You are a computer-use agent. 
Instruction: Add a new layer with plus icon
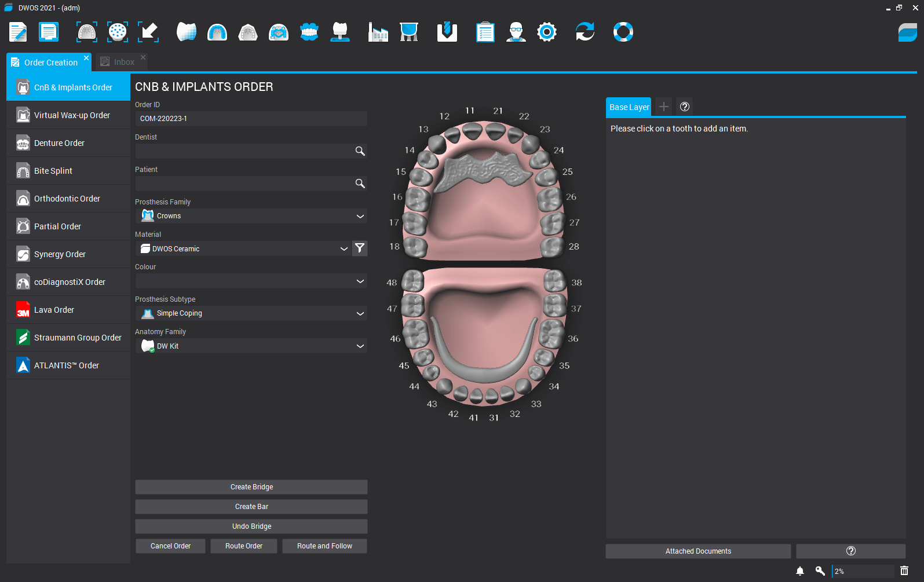point(664,107)
